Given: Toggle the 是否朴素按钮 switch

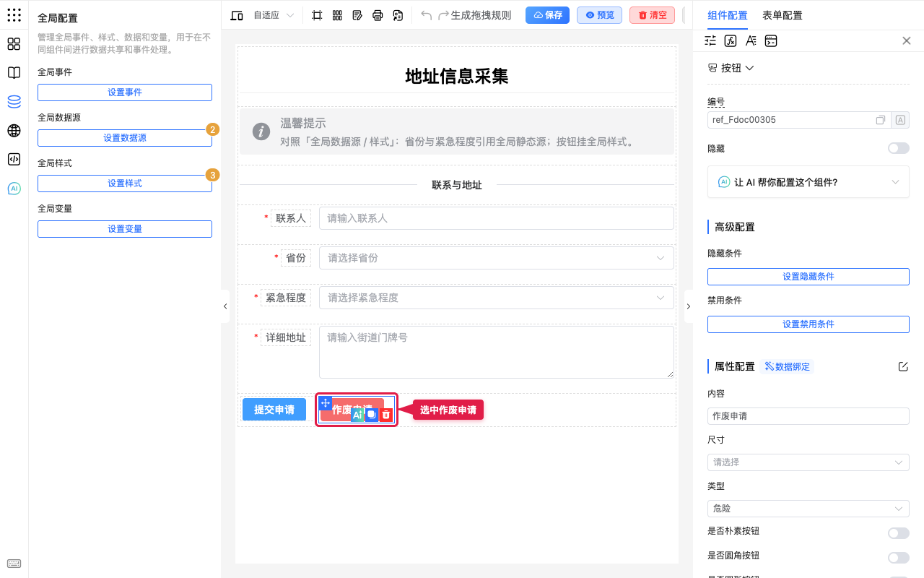Looking at the screenshot, I should point(899,533).
